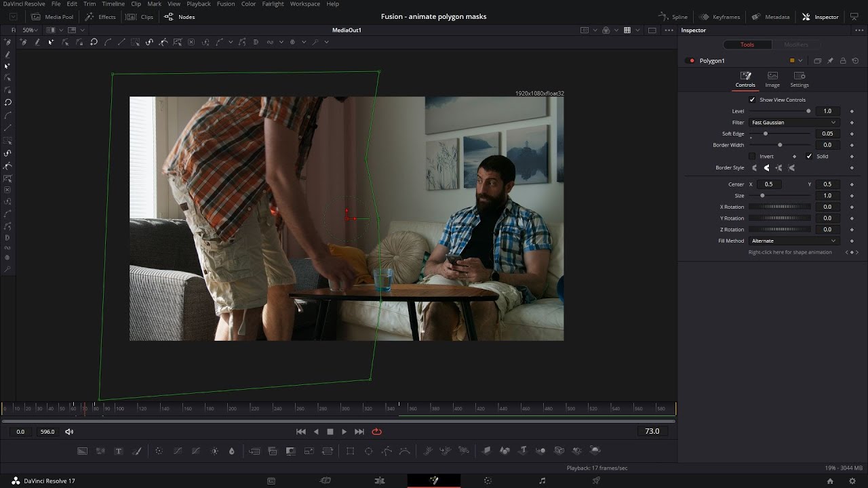
Task: Toggle keyframe diamond for Size
Action: (852, 196)
